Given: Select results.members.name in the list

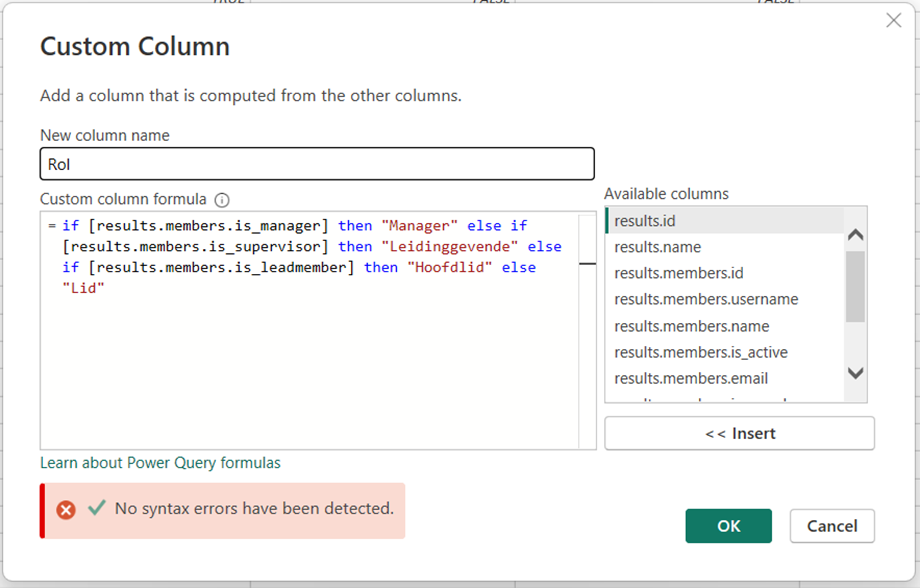Looking at the screenshot, I should click(691, 326).
